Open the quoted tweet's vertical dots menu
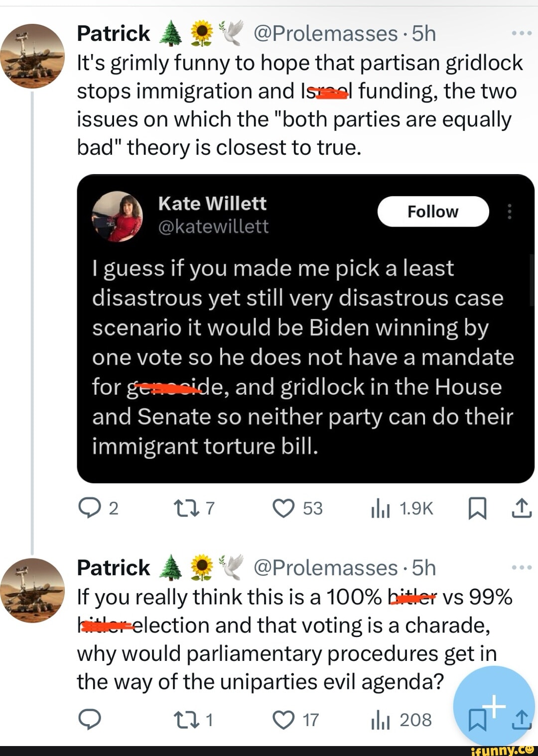The width and height of the screenshot is (538, 756). 509,212
